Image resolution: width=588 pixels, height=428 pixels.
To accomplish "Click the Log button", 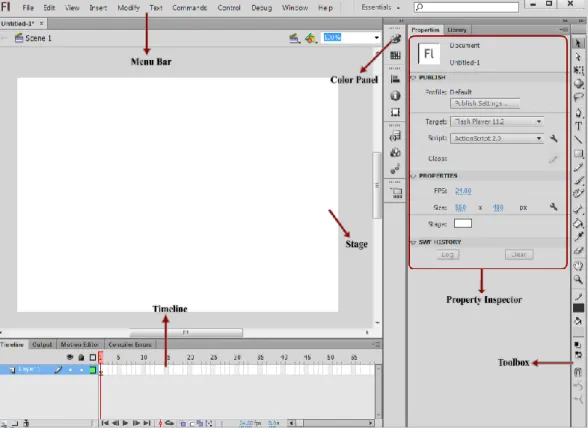I will point(448,255).
